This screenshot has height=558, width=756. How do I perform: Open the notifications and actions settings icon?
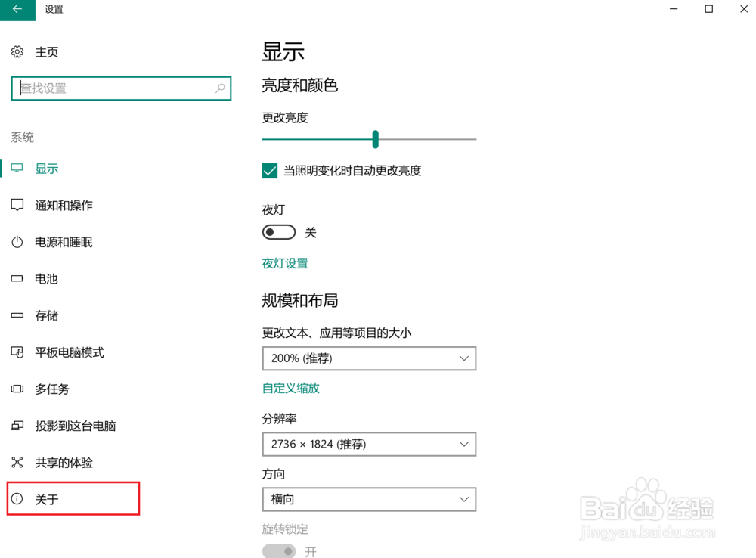17,205
